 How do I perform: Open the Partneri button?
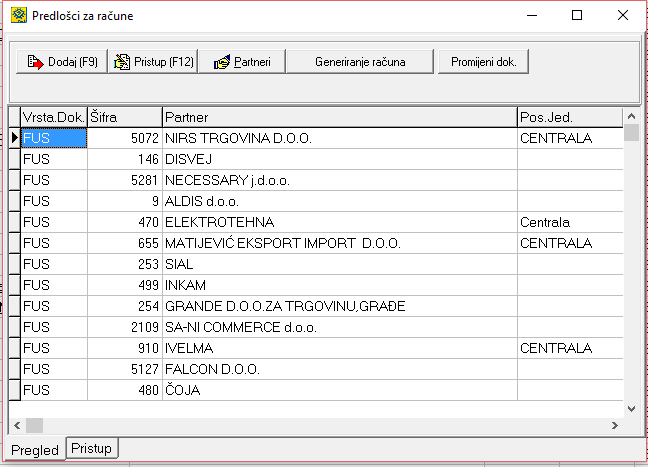(x=242, y=62)
